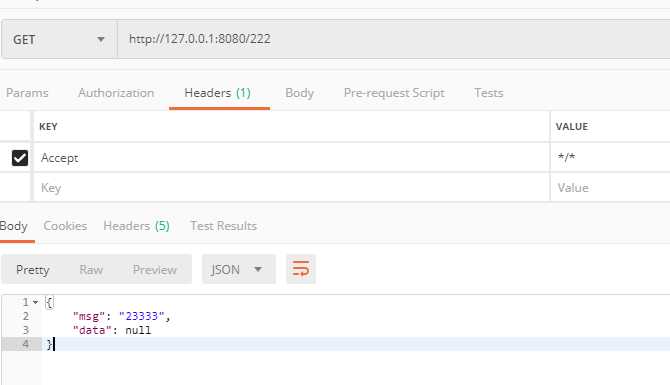Open the Authorization tab
The width and height of the screenshot is (670, 385).
116,93
